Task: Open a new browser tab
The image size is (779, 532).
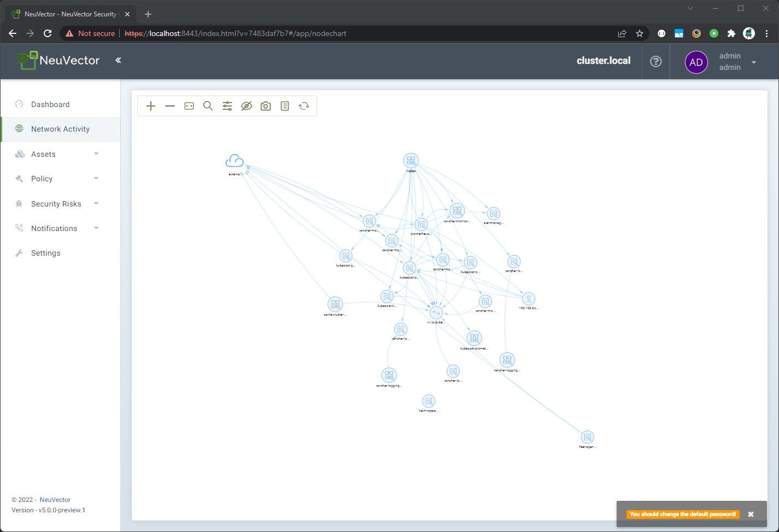Action: 148,14
